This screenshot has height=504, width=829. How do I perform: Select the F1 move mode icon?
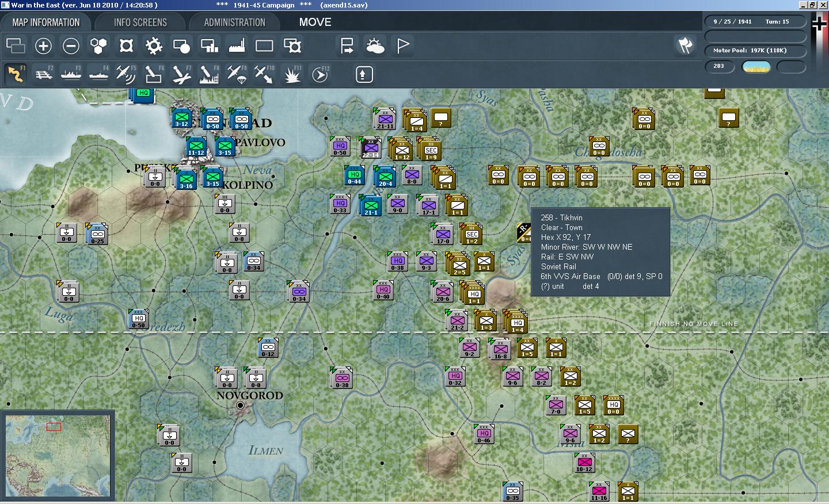pos(15,74)
